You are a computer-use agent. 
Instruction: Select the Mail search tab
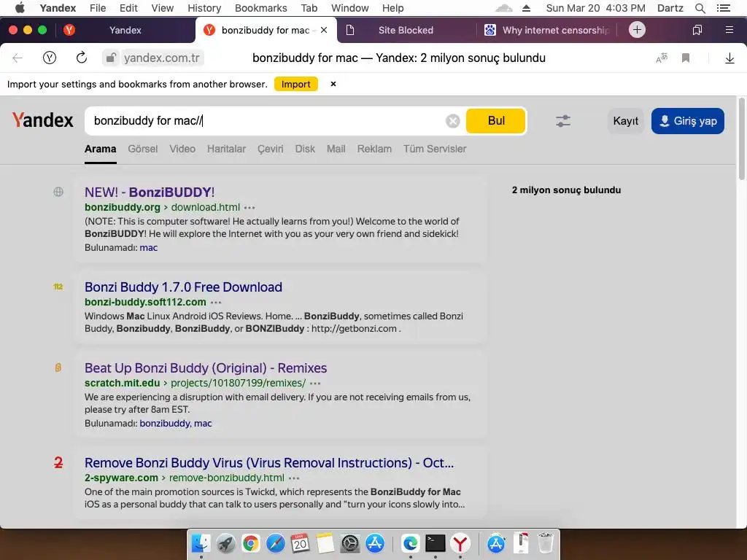(336, 149)
